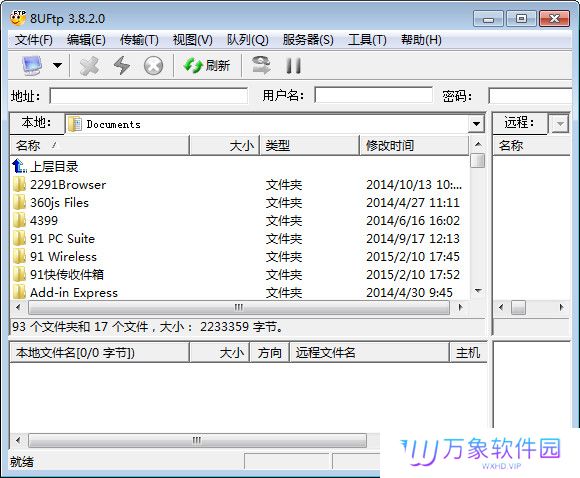Select the 2291Browser folder

tap(59, 185)
